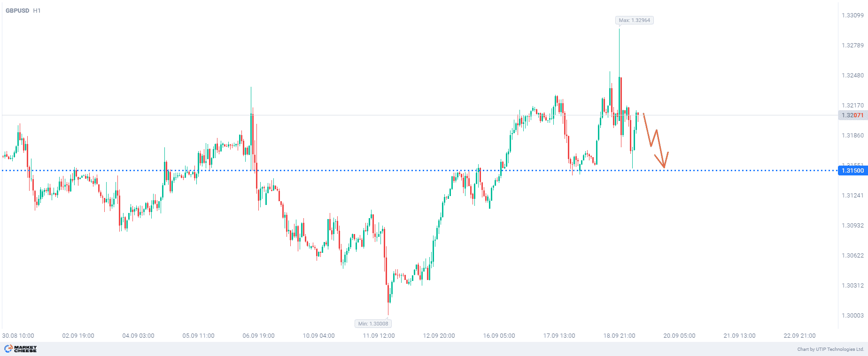Click the current price 1.32071 tag

(x=852, y=115)
